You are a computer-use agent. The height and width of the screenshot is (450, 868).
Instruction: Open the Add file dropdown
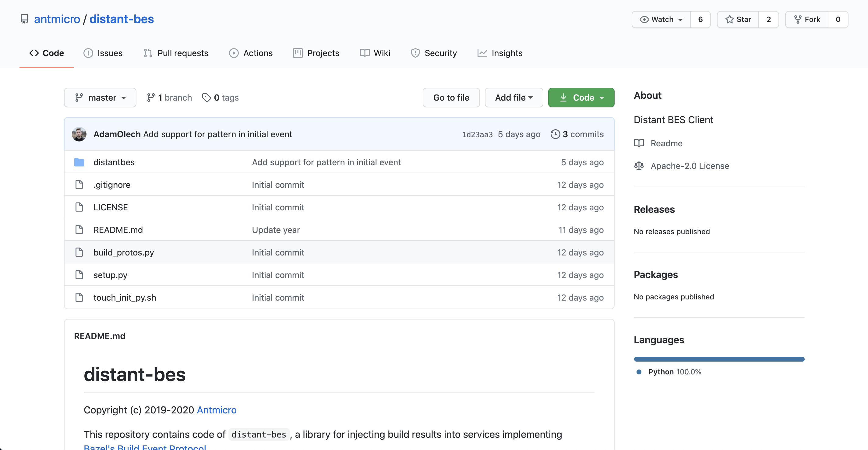coord(513,98)
